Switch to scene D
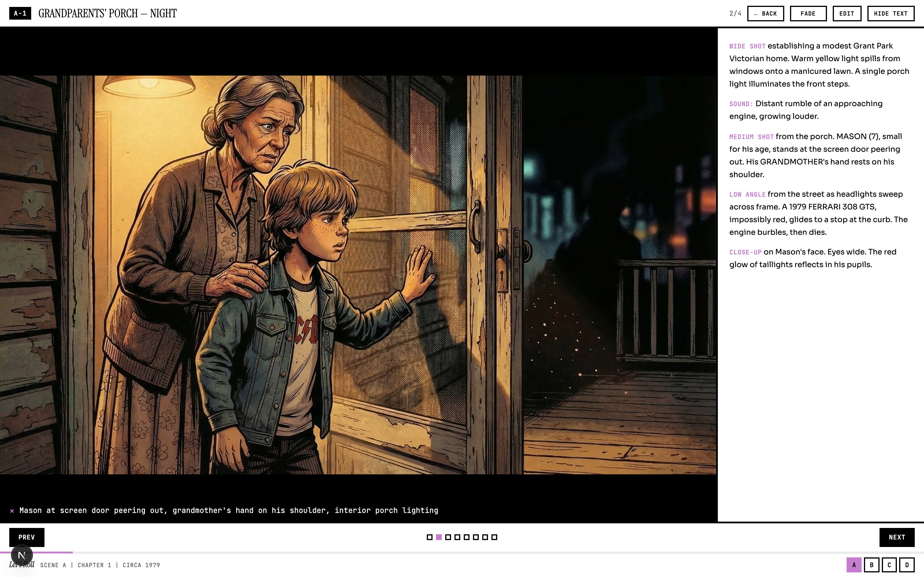 907,565
